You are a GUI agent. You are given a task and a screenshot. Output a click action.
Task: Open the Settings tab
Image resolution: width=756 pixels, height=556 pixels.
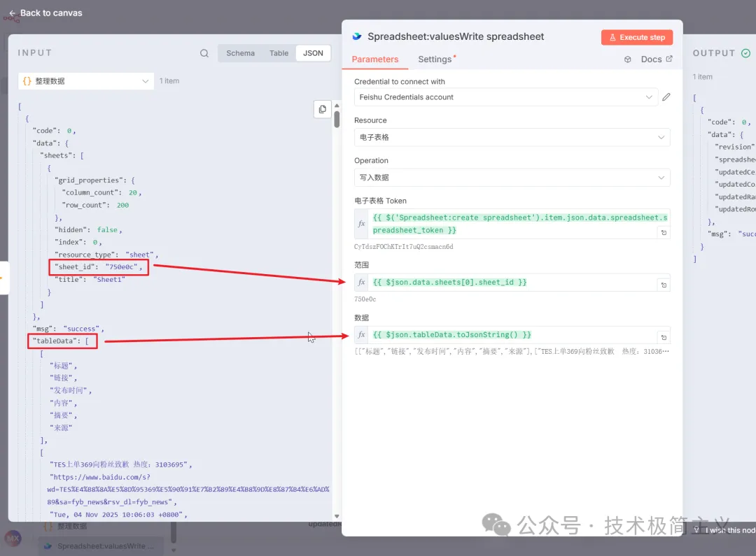[435, 59]
